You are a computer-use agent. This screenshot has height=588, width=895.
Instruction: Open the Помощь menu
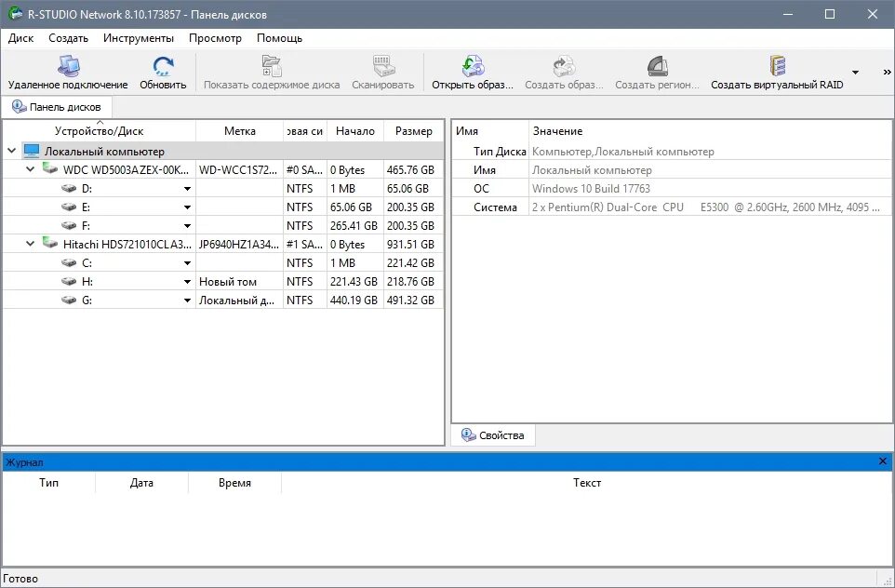click(280, 38)
